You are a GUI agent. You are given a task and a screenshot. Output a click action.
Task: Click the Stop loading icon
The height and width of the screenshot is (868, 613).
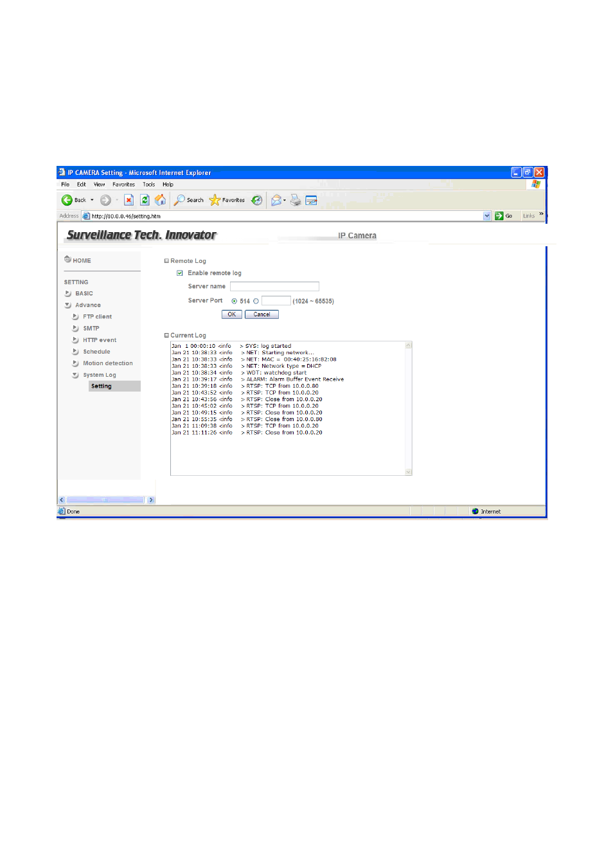coord(129,200)
